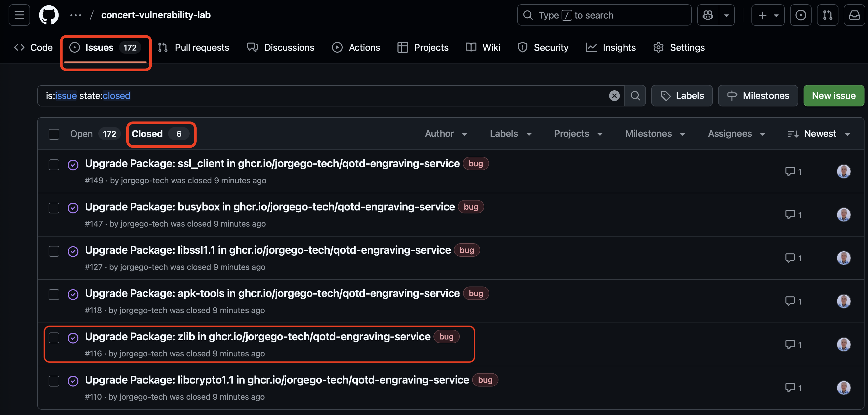Clear the issue search filter
This screenshot has height=415, width=868.
614,96
